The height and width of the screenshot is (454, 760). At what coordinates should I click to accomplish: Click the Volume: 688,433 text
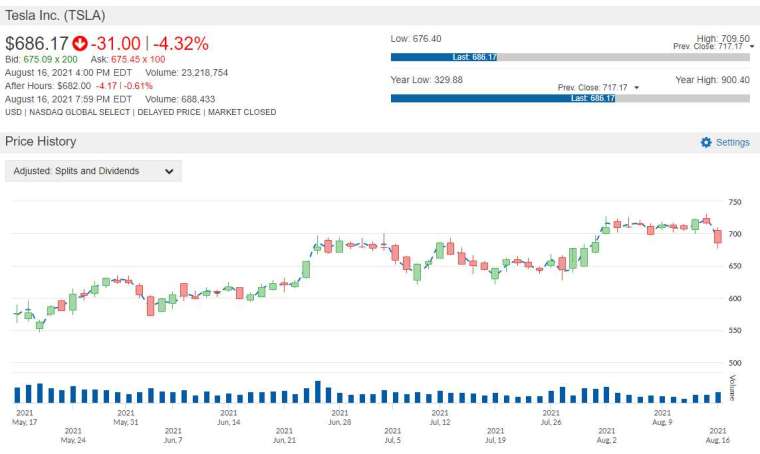tap(180, 99)
